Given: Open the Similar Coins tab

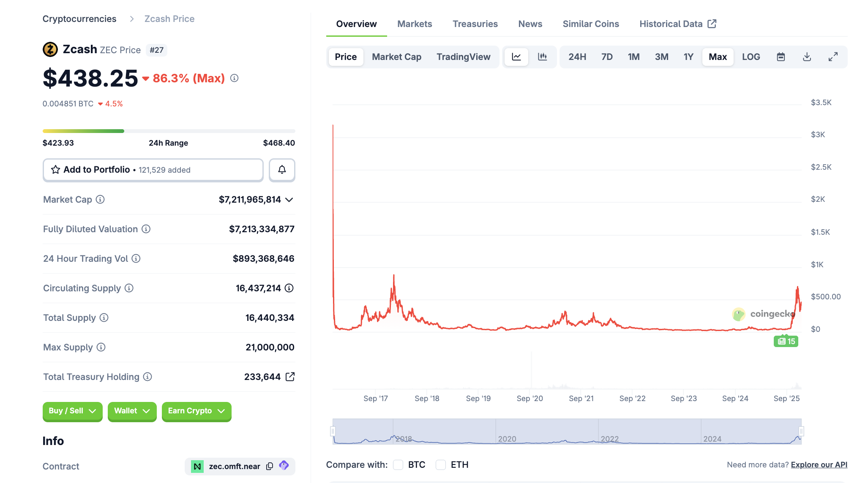Looking at the screenshot, I should pyautogui.click(x=590, y=24).
